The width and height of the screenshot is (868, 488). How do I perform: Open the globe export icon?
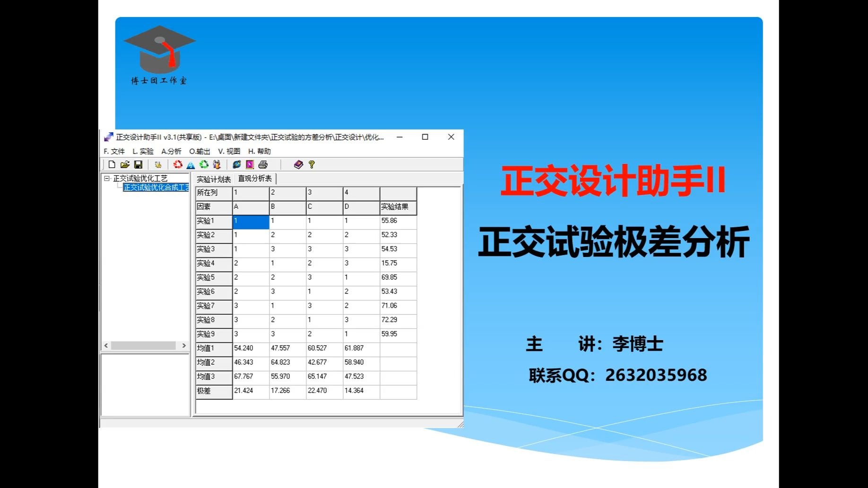coord(237,164)
